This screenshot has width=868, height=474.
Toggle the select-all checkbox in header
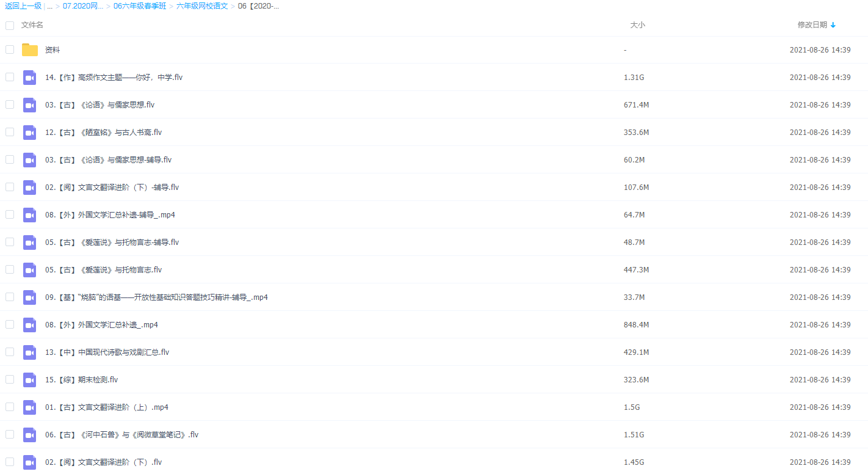[10, 25]
